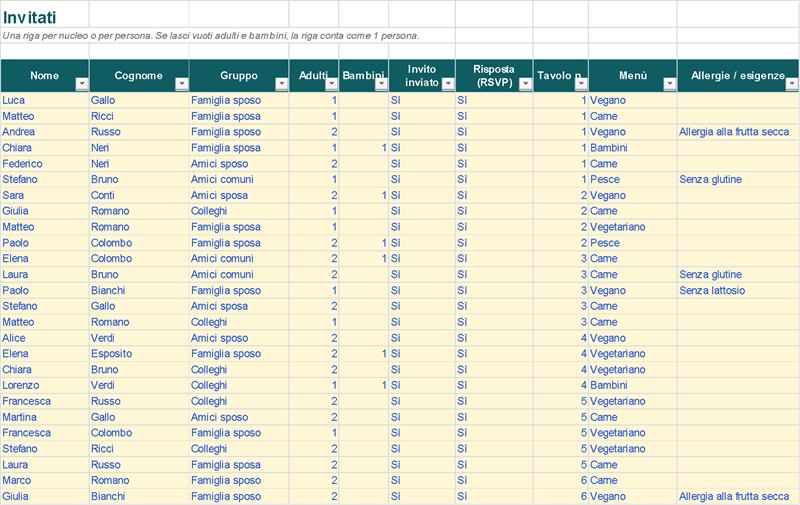Click the Tavolo value in Marco Romano's row

click(561, 480)
